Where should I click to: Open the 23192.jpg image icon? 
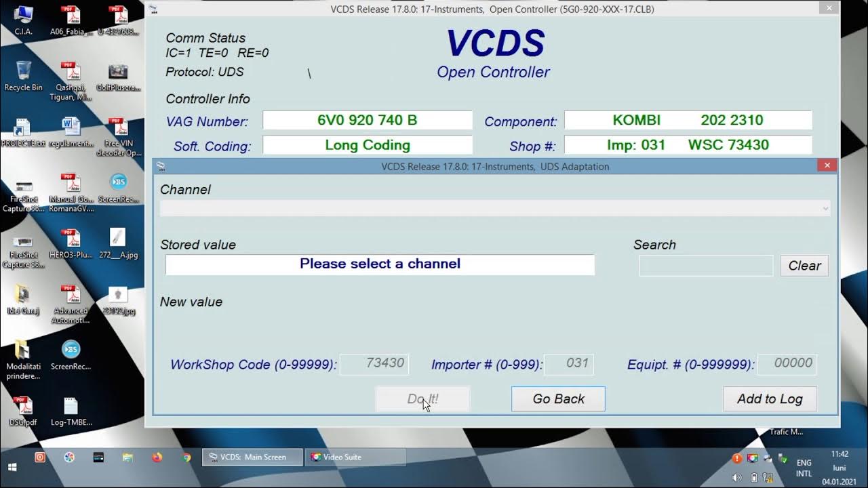pyautogui.click(x=118, y=299)
